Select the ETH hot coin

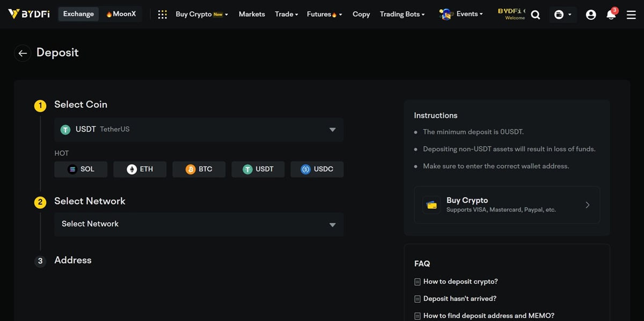(x=140, y=169)
